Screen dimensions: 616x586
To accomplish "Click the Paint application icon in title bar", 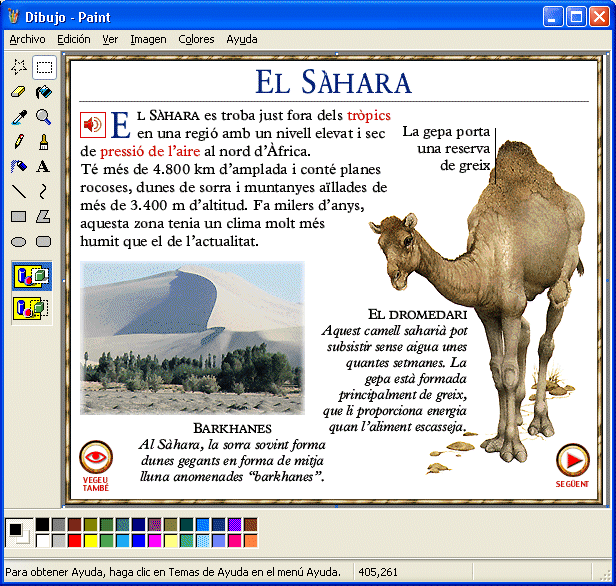I will click(x=13, y=16).
